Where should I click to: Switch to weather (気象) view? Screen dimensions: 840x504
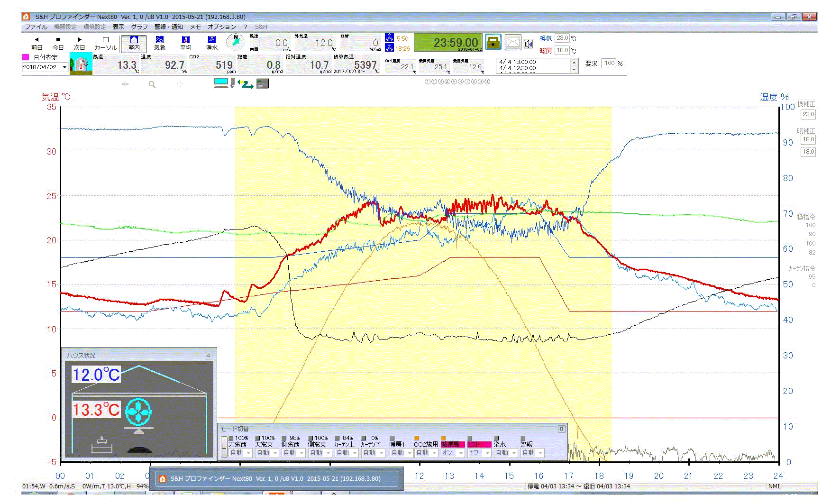pyautogui.click(x=160, y=44)
